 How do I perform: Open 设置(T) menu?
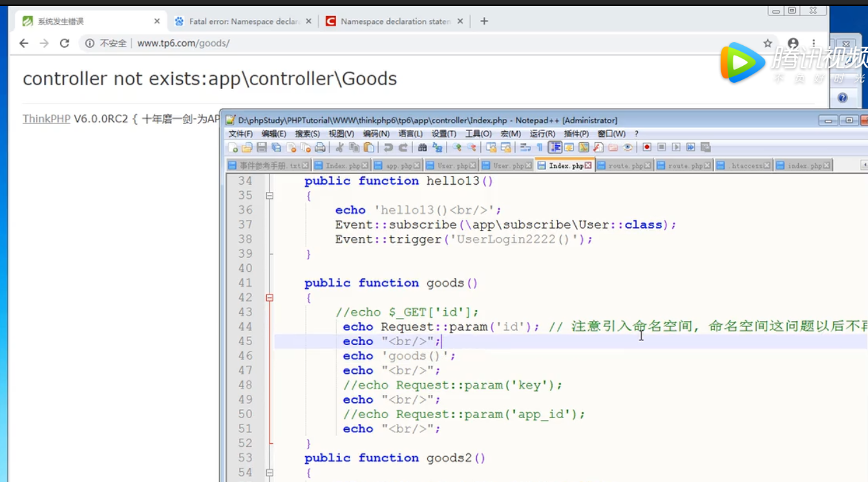444,134
